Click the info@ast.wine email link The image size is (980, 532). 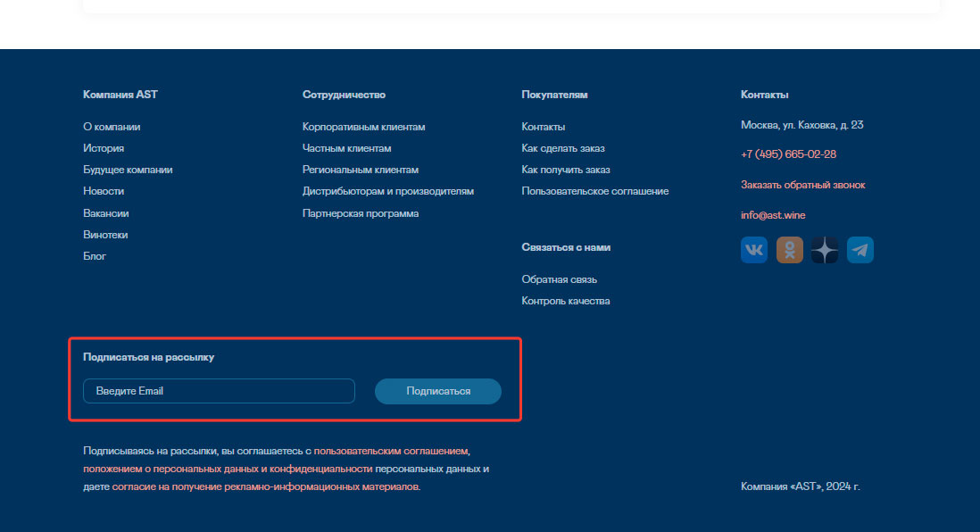[773, 214]
